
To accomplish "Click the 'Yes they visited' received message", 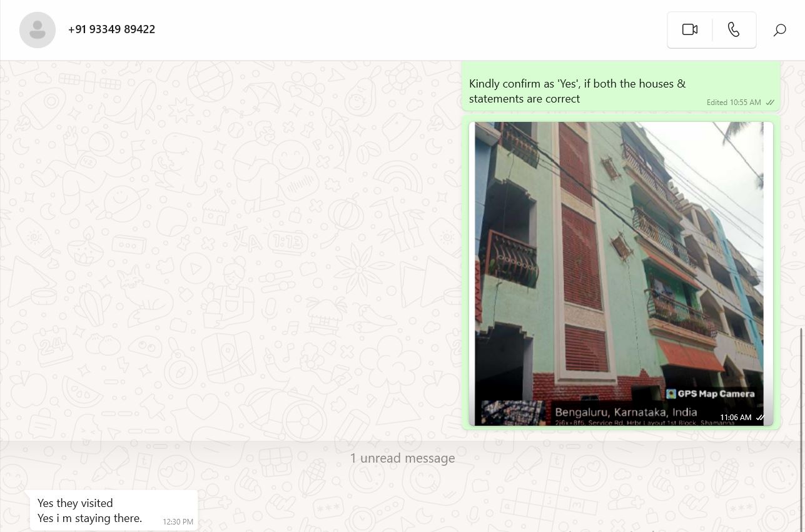I will tap(75, 503).
